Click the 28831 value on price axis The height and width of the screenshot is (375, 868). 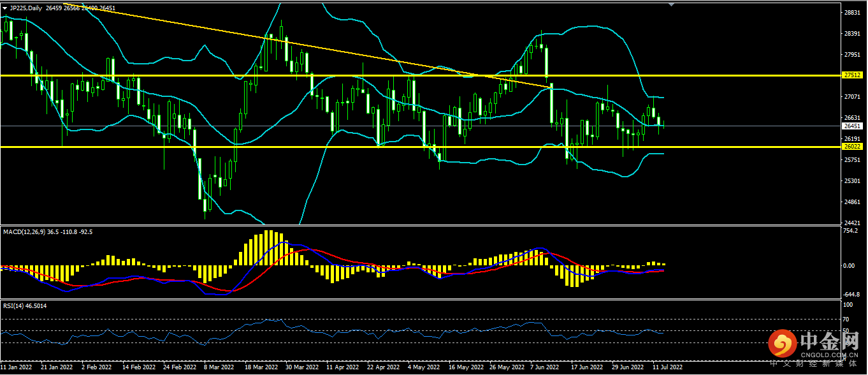click(851, 13)
